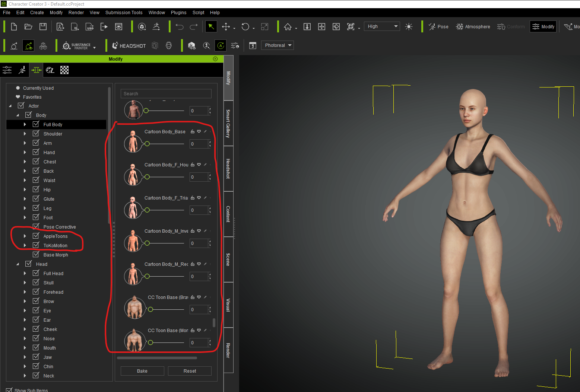Open the Attribute sliders tab

[7, 70]
